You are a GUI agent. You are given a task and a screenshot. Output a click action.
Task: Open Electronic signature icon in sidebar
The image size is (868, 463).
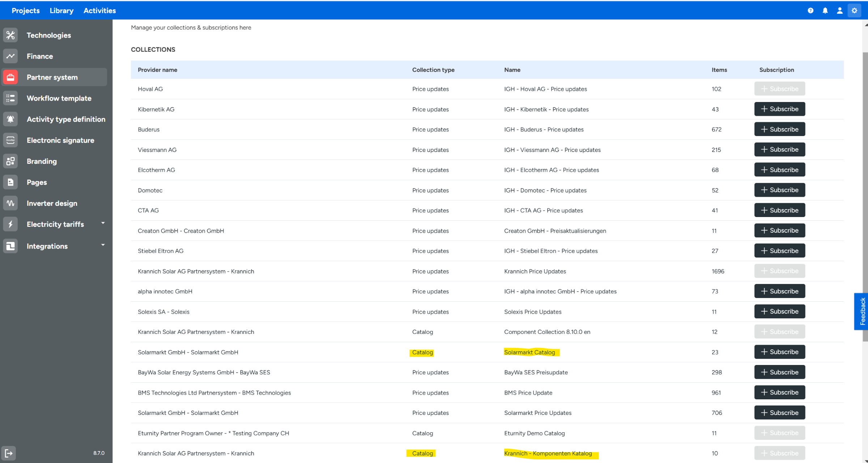click(x=10, y=140)
